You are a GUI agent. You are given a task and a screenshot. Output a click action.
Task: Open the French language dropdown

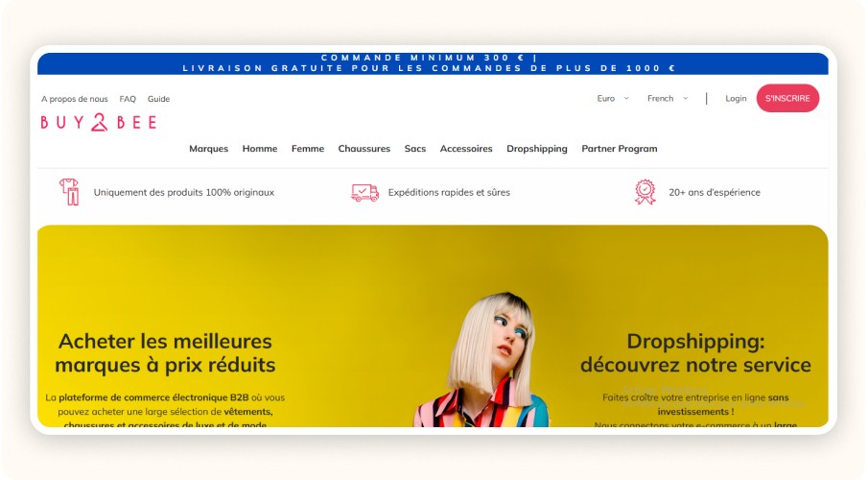pyautogui.click(x=668, y=98)
